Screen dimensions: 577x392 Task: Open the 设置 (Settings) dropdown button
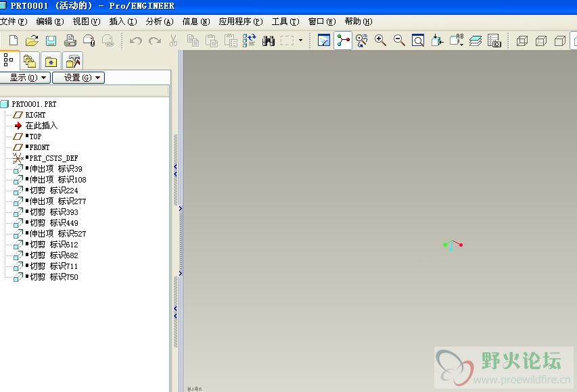tap(78, 78)
